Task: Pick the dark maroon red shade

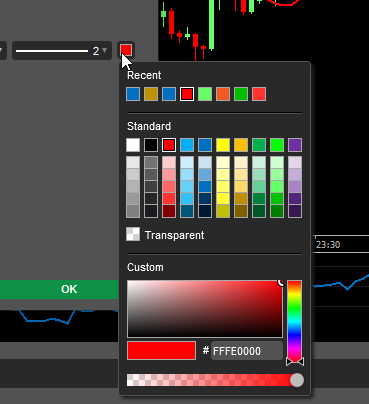Action: pyautogui.click(x=169, y=211)
